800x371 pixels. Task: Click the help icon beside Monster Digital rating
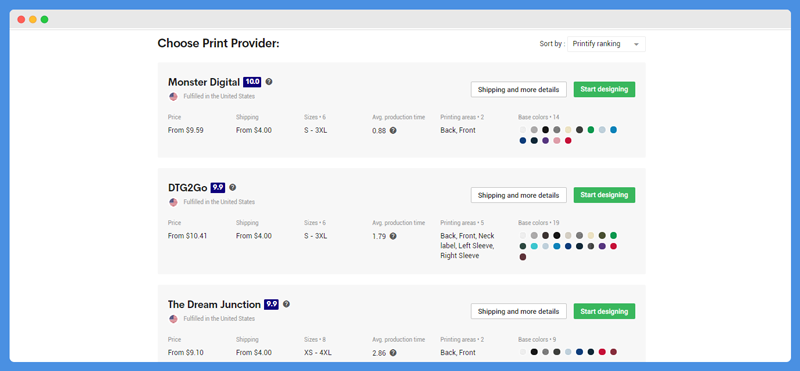tap(269, 82)
